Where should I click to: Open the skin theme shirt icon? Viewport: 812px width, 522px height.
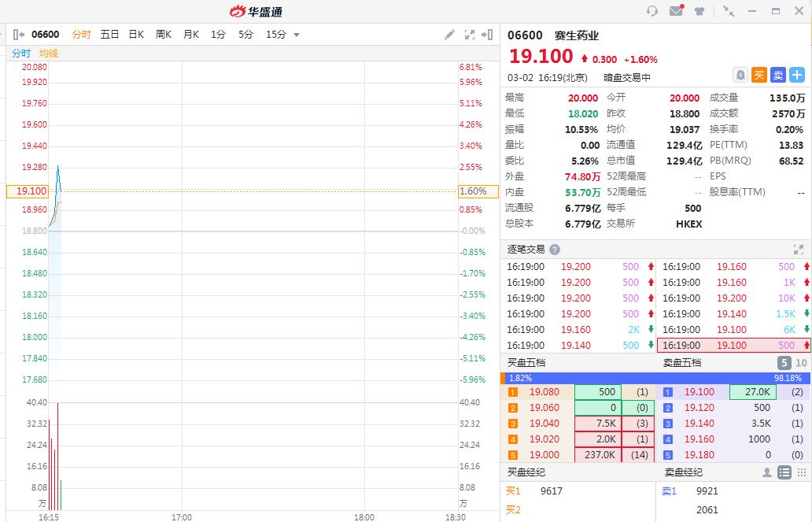tap(699, 11)
